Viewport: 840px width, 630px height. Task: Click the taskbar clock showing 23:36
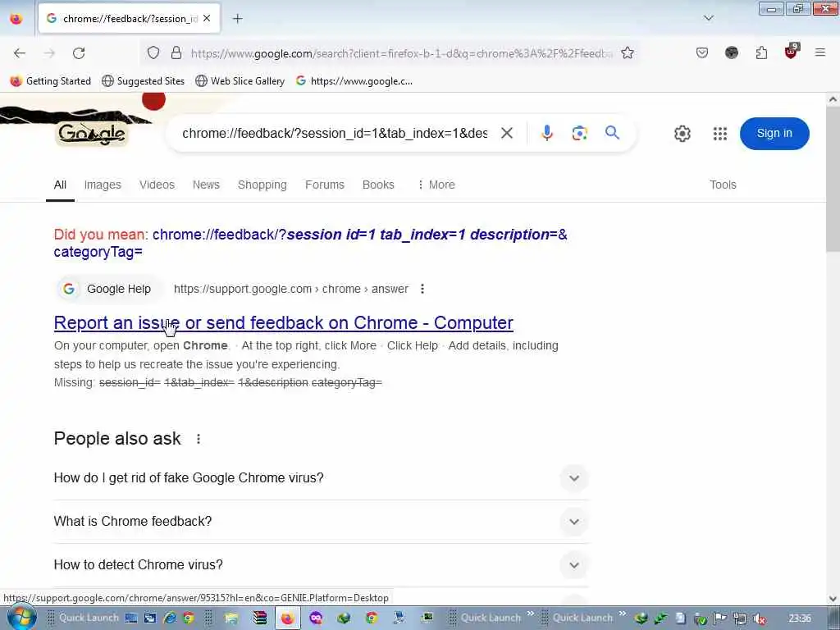coord(799,619)
